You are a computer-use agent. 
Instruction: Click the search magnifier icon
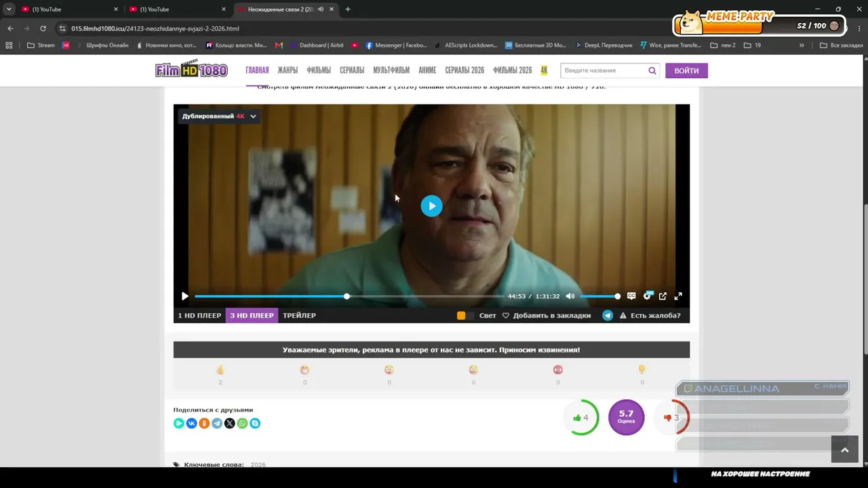pos(652,70)
